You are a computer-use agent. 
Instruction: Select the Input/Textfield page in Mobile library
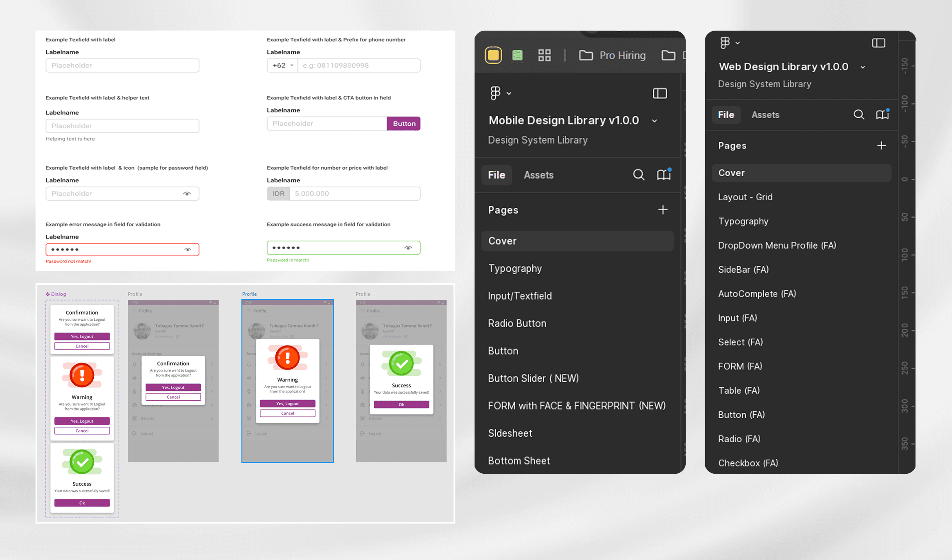click(520, 296)
